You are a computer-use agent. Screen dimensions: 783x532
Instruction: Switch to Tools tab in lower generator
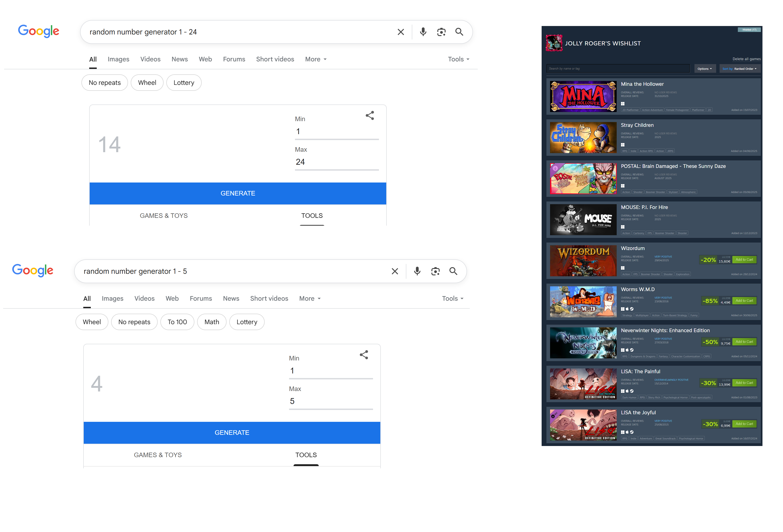click(x=306, y=455)
